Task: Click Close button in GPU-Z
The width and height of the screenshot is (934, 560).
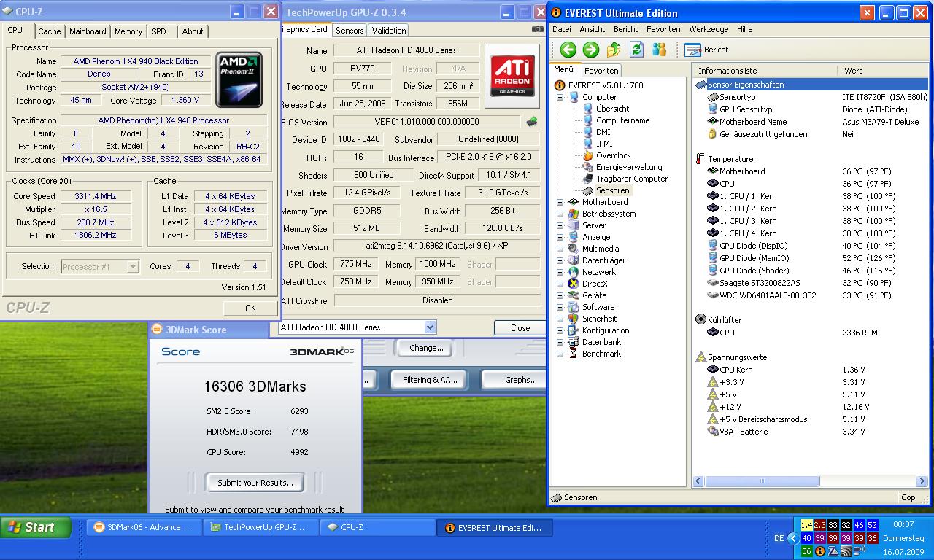Action: (x=520, y=327)
